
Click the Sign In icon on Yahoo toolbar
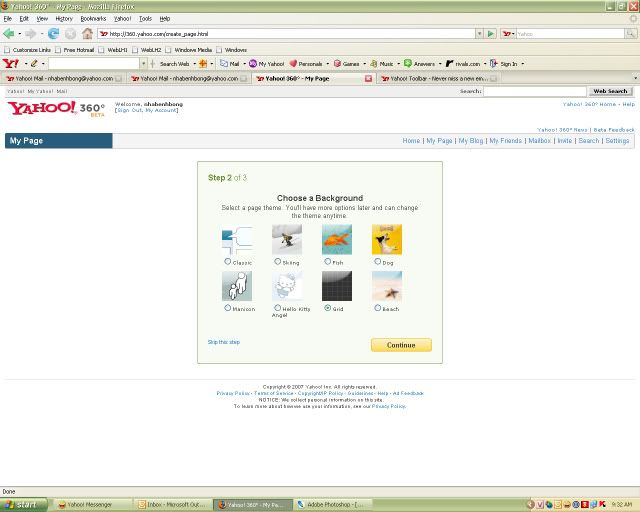pos(493,63)
